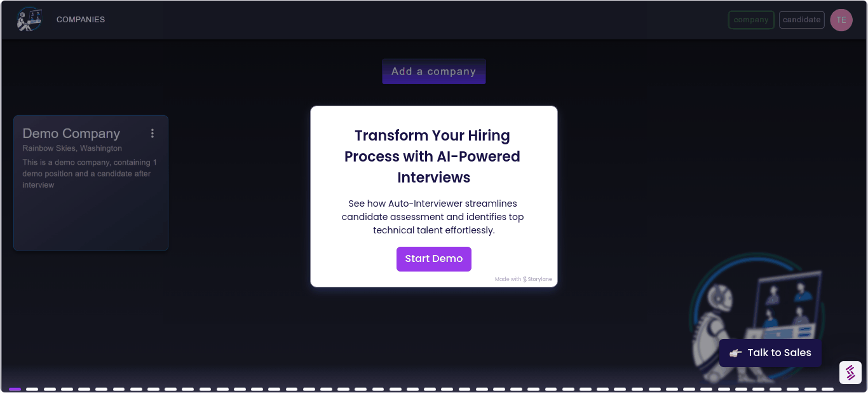Screen dimensions: 868x393
Task: Click the COMPANIES menu label
Action: click(81, 20)
